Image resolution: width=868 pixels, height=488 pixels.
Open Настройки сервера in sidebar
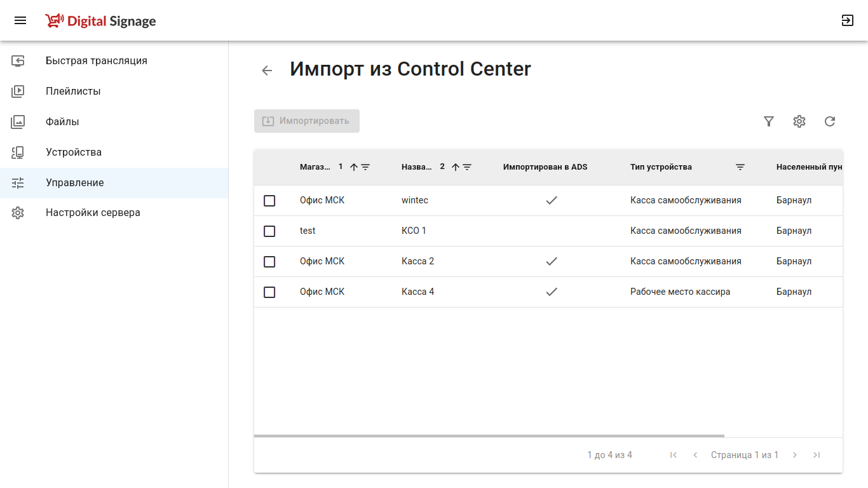click(x=93, y=213)
